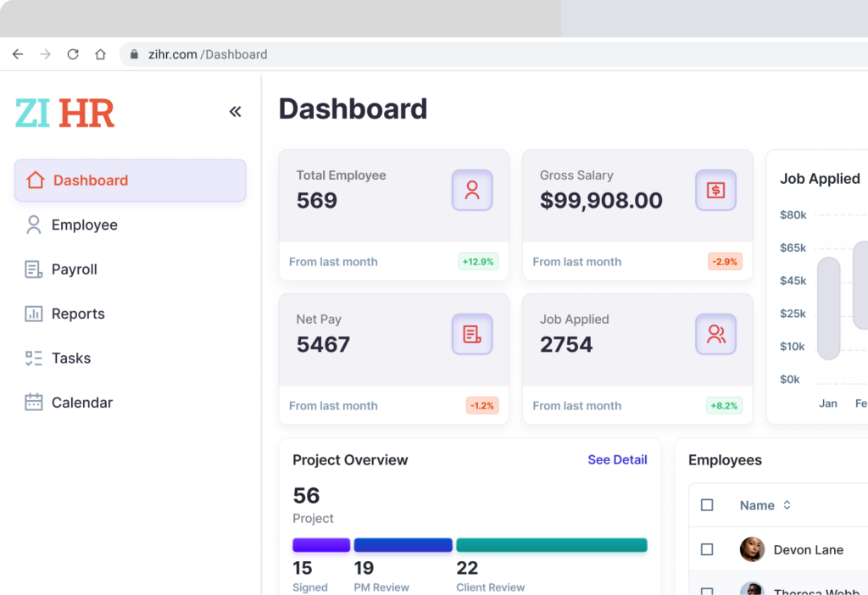Click the browser reload icon
Screen dimensions: 868x595
tap(73, 54)
